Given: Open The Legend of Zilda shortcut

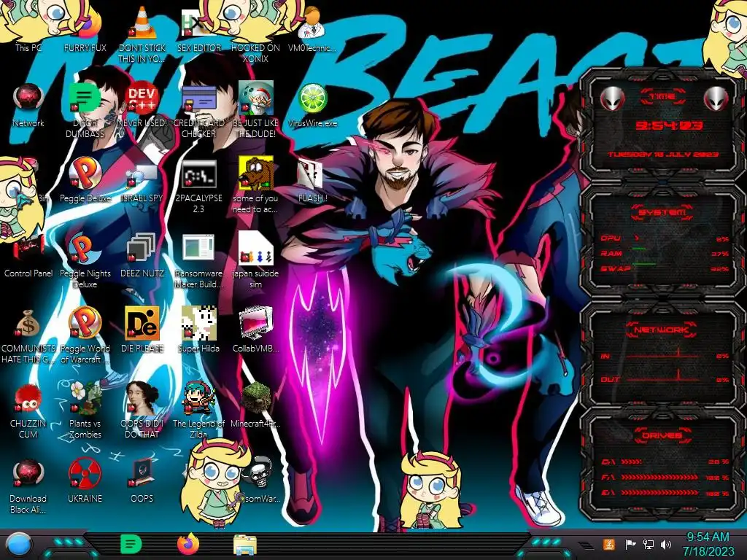Looking at the screenshot, I should 198,411.
